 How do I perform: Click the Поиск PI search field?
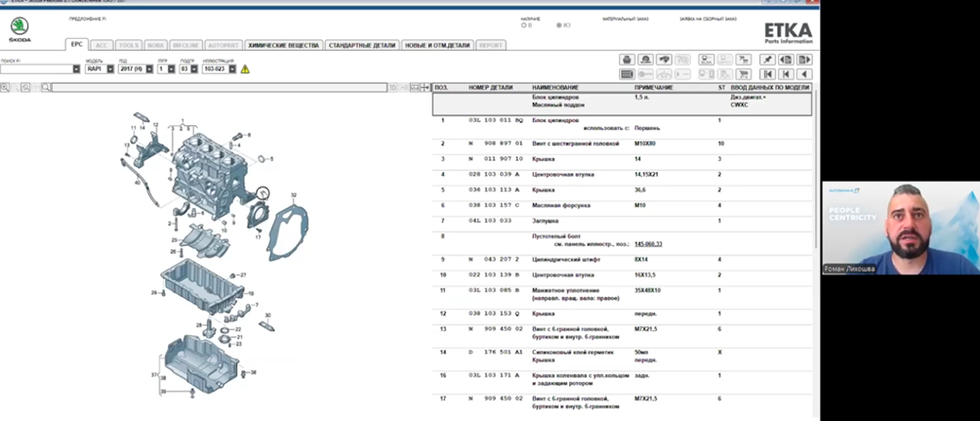(37, 69)
